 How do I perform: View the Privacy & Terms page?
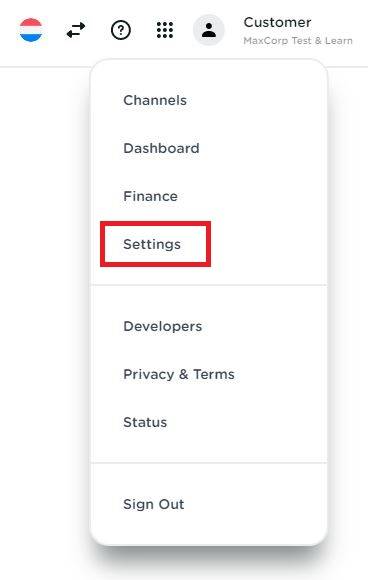coord(179,374)
